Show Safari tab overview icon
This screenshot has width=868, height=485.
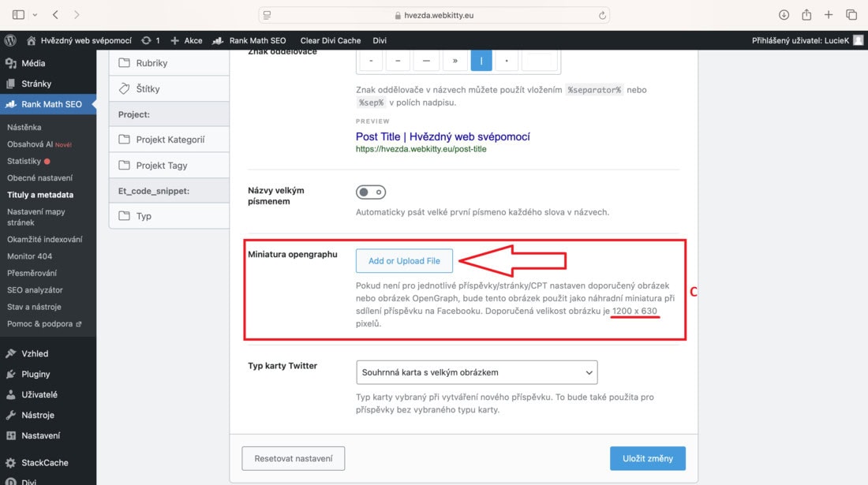(851, 15)
